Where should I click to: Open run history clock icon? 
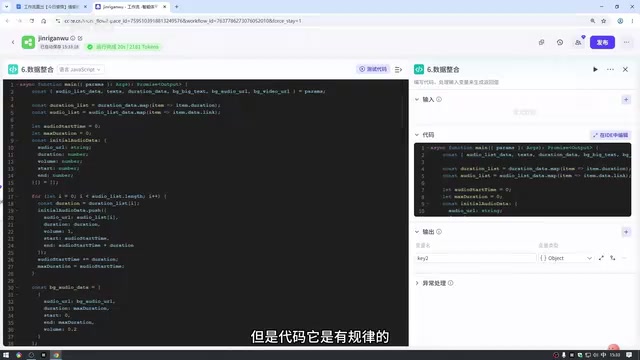tap(560, 42)
